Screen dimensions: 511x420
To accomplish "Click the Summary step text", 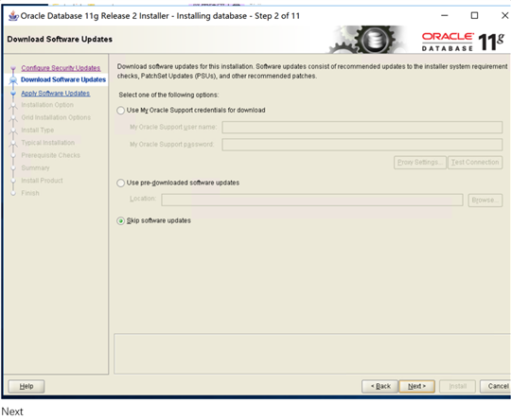I will [35, 168].
